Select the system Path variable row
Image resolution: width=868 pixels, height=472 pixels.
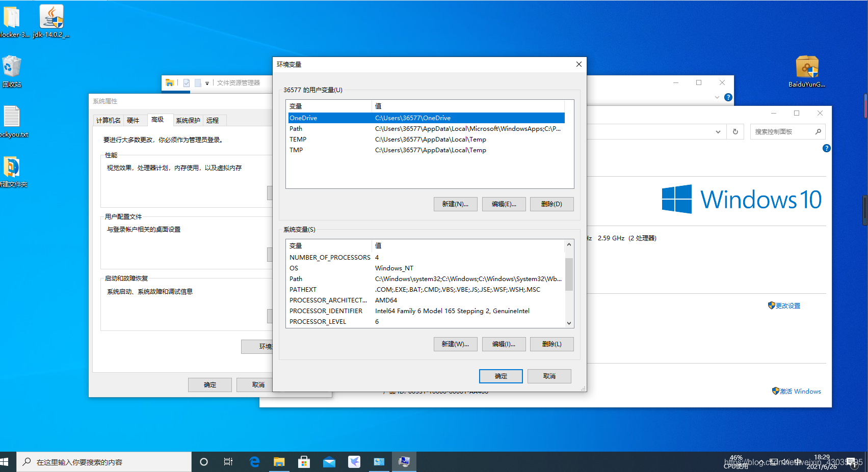426,279
